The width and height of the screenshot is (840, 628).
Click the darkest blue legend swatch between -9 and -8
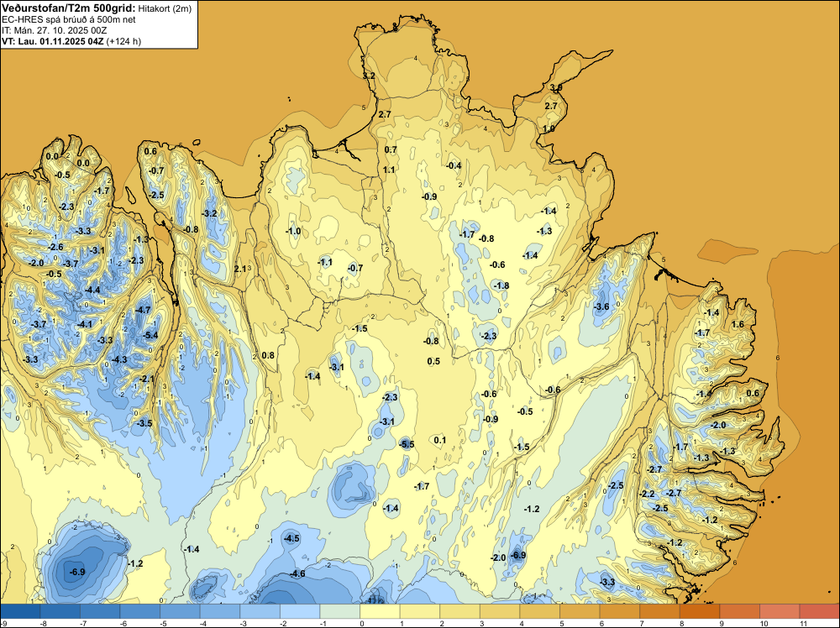(20, 611)
